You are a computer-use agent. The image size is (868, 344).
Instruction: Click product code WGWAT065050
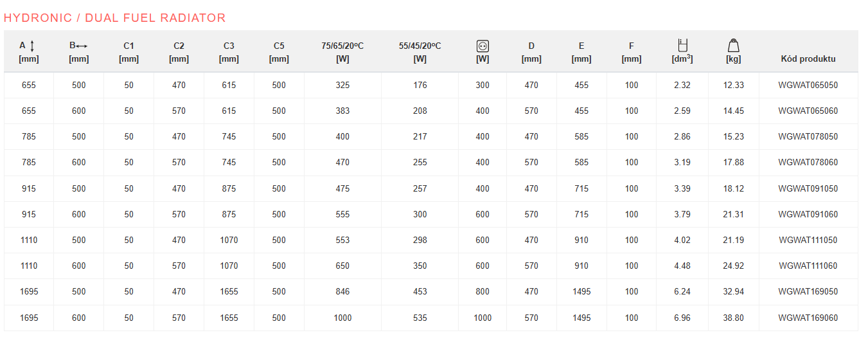pos(808,85)
